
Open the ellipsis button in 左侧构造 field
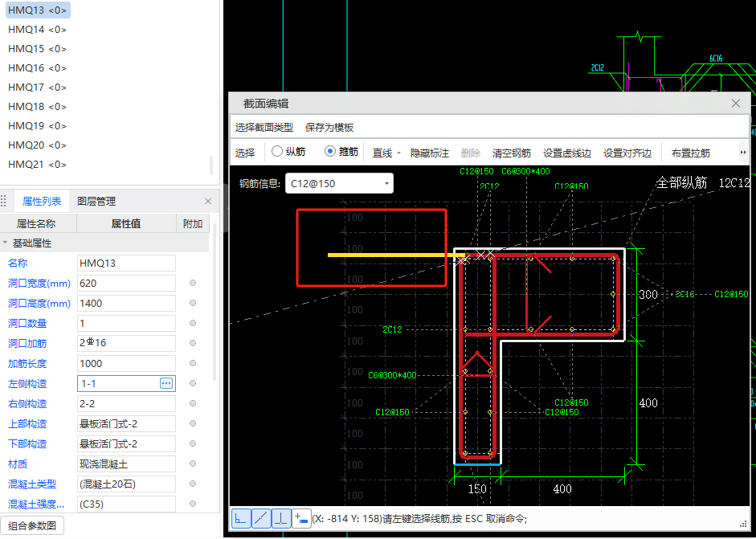point(166,383)
